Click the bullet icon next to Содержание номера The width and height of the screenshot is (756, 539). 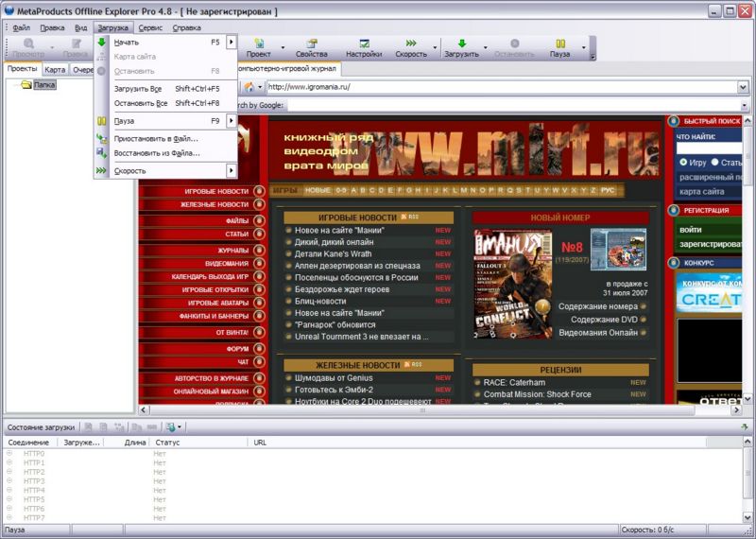point(644,306)
